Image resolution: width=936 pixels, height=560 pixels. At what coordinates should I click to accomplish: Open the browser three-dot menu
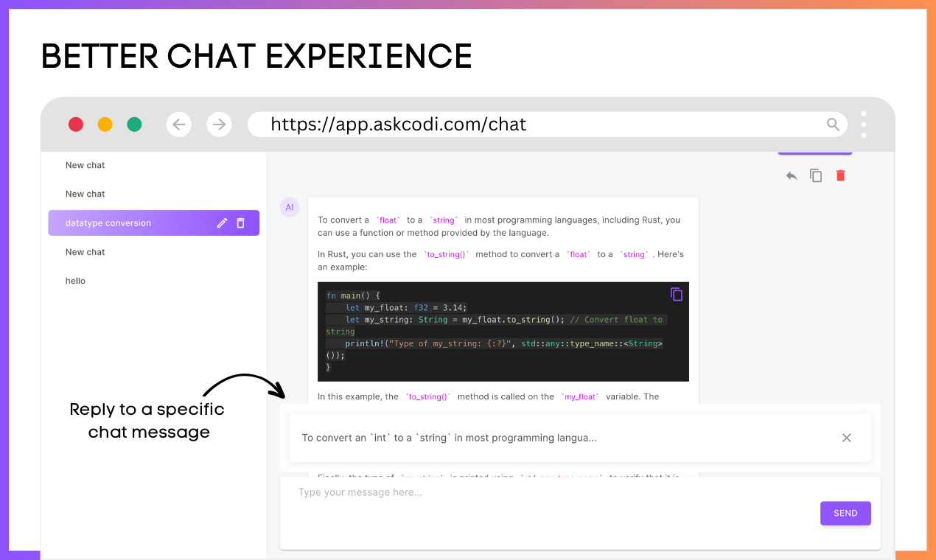pos(864,125)
